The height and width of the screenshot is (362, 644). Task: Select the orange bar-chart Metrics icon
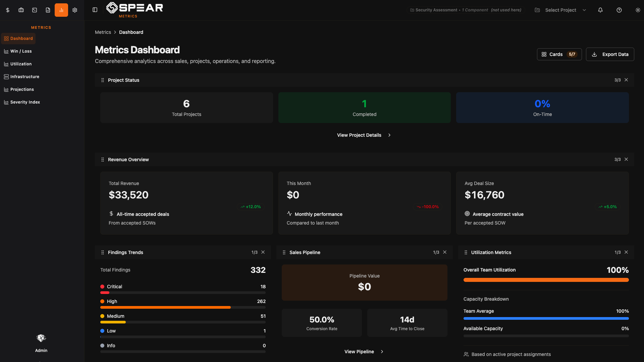[61, 10]
